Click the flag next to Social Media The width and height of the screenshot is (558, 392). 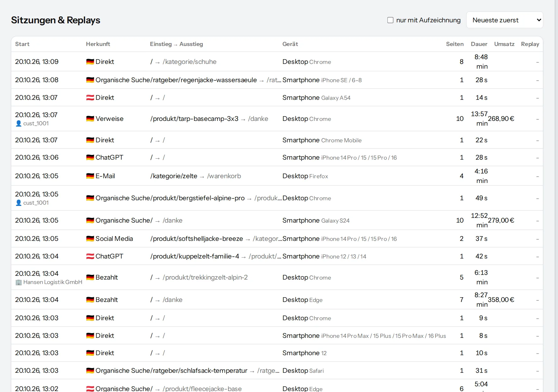90,239
